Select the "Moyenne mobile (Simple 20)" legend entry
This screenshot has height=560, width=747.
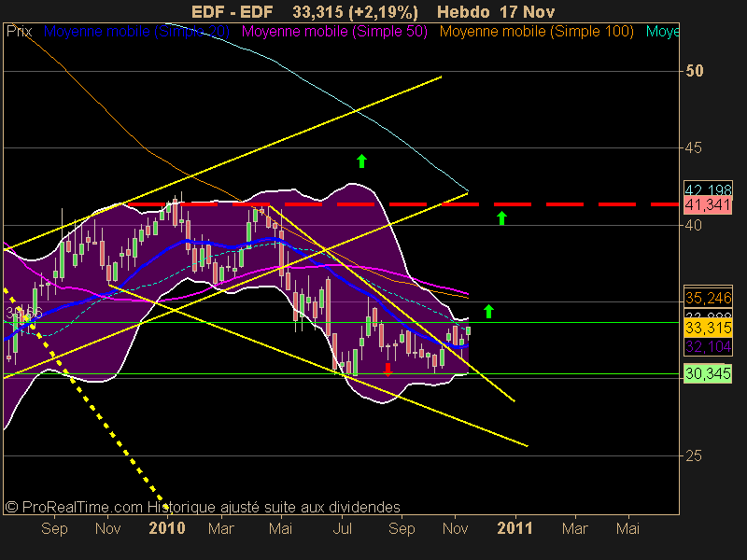(x=136, y=32)
